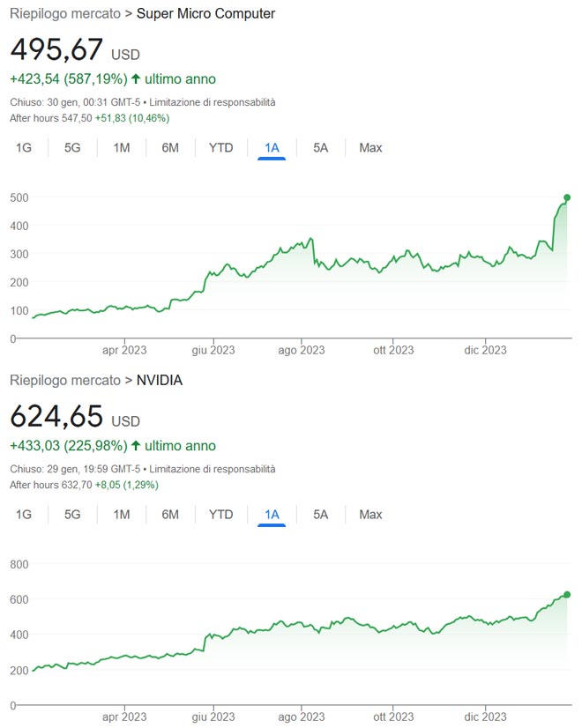Show Max range on NVIDIA chart

click(x=370, y=514)
